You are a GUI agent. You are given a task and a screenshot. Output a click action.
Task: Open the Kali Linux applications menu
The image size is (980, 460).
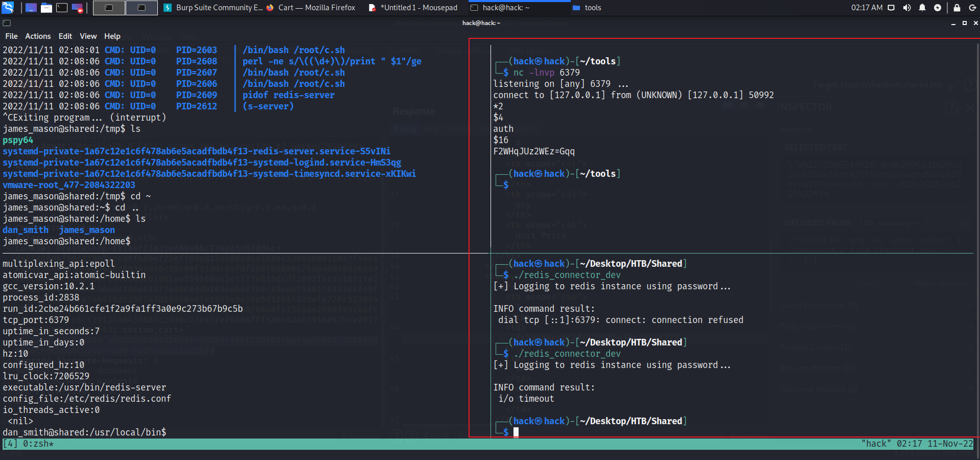pos(8,8)
